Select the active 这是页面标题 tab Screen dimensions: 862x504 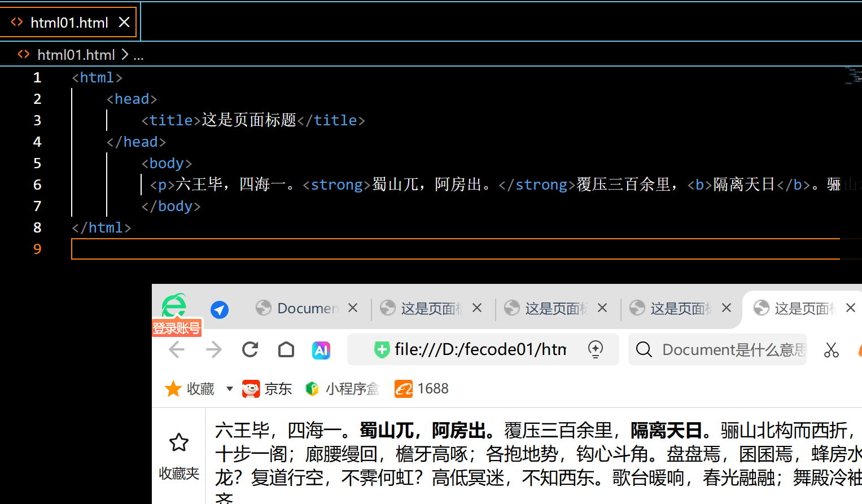click(x=802, y=308)
